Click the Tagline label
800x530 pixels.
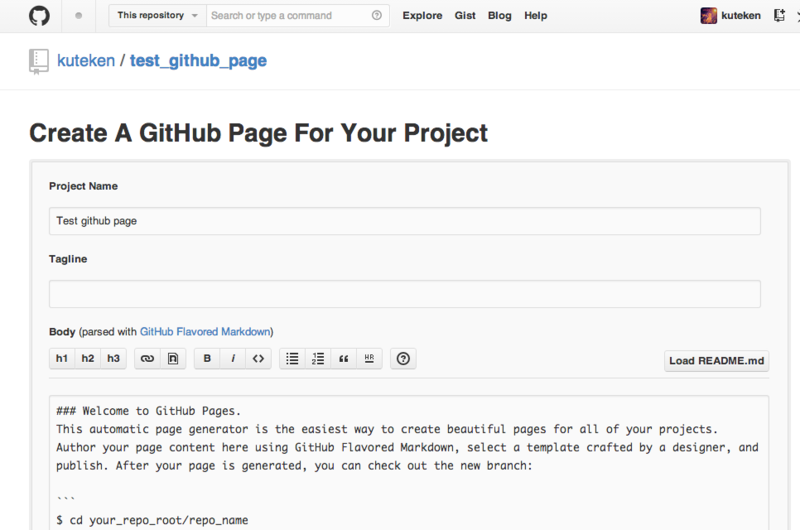[x=68, y=259]
